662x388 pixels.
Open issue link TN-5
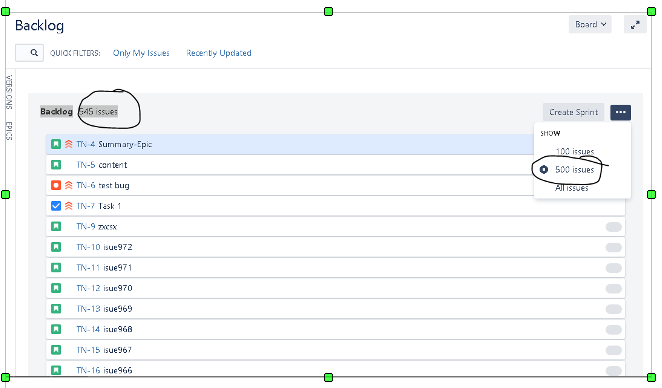(x=86, y=165)
